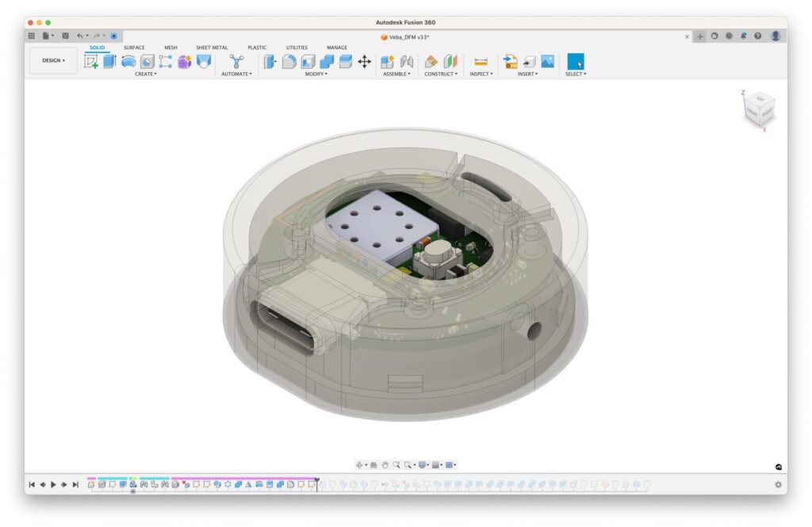812x527 pixels.
Task: Jump to timeline end
Action: point(75,484)
